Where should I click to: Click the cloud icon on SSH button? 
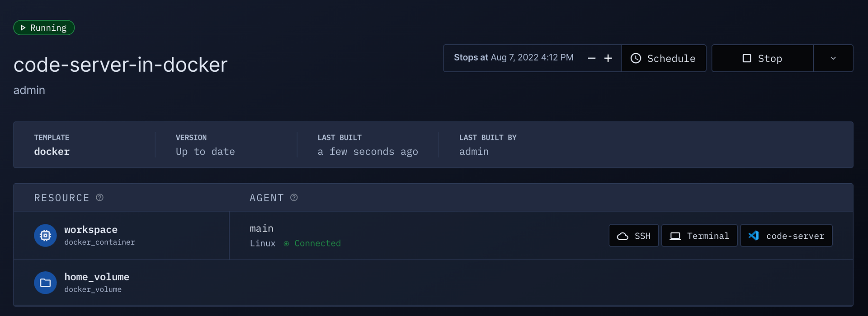click(x=623, y=236)
